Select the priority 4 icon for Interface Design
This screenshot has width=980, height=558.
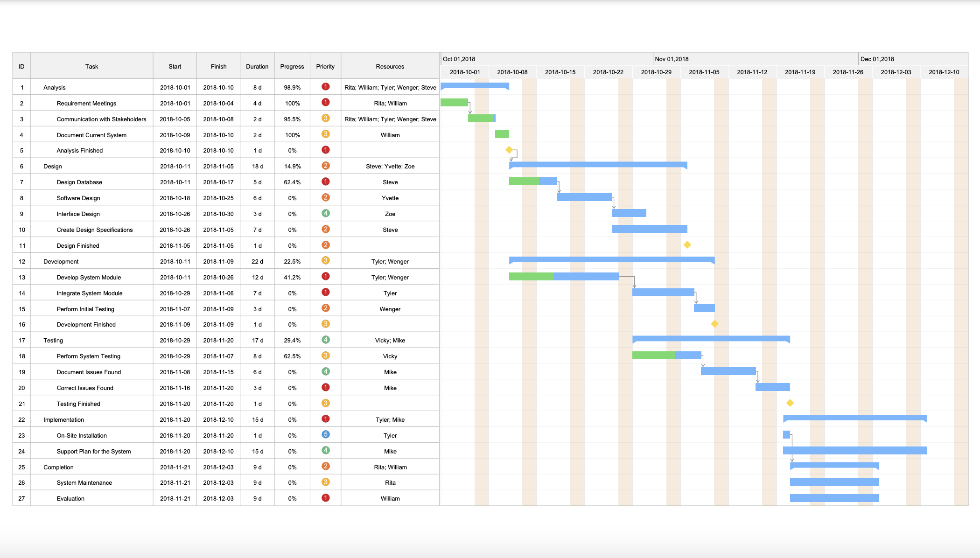(x=326, y=213)
